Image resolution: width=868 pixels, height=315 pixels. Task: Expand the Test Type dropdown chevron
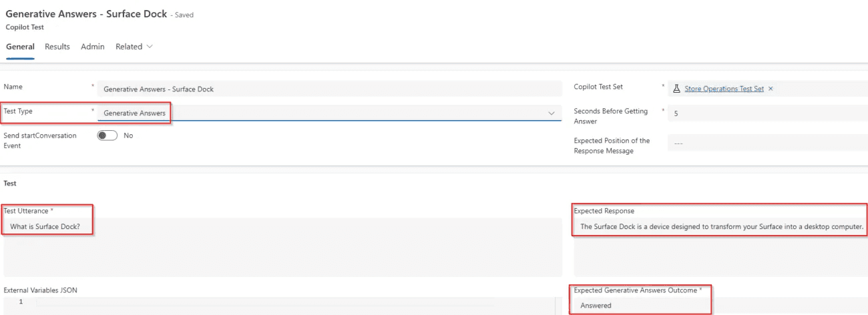tap(552, 113)
